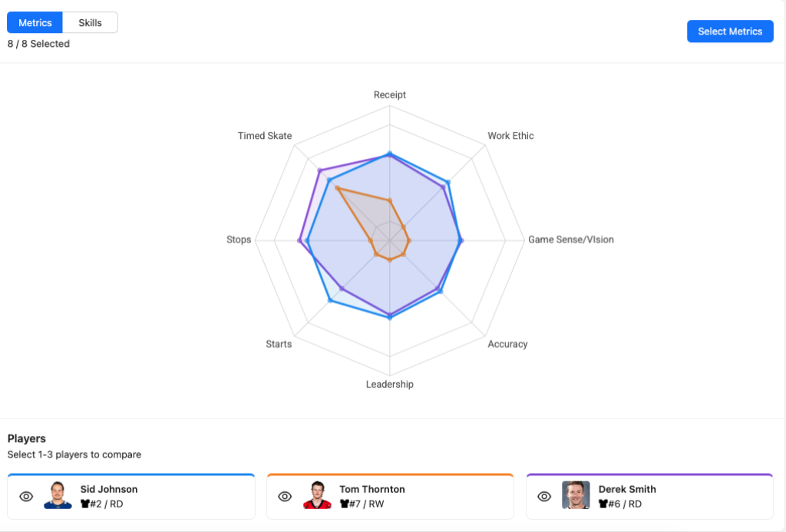786x532 pixels.
Task: Select the Derek Smith player name
Action: [x=627, y=489]
